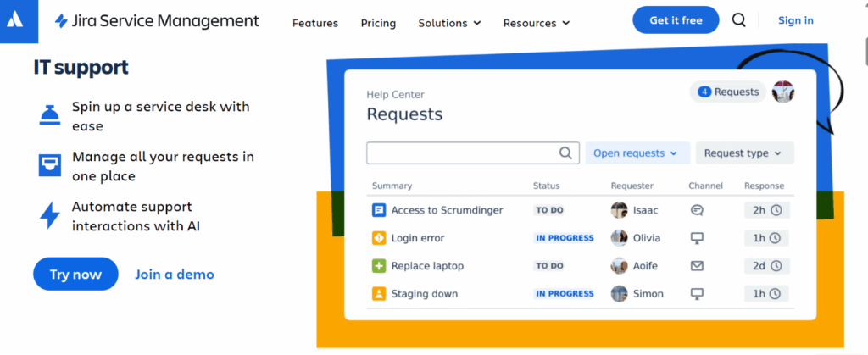Click the Status column header
The image size is (868, 355).
(x=547, y=186)
